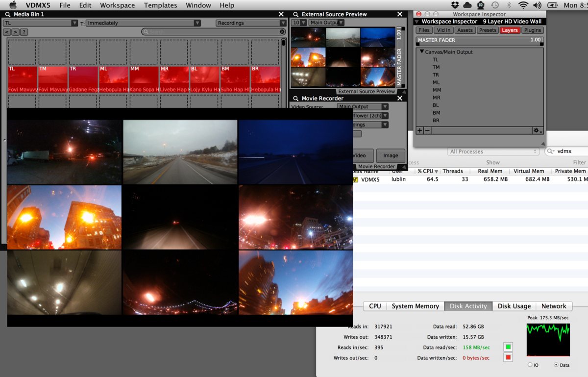Click the Media Bin 1 magnifier icon

(x=8, y=14)
